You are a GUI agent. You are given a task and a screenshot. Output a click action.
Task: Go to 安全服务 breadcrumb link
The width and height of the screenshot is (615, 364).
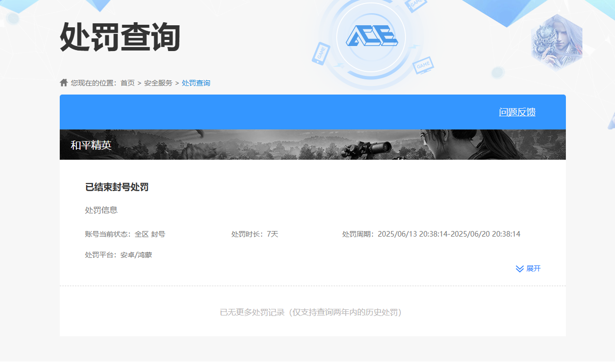click(x=158, y=83)
